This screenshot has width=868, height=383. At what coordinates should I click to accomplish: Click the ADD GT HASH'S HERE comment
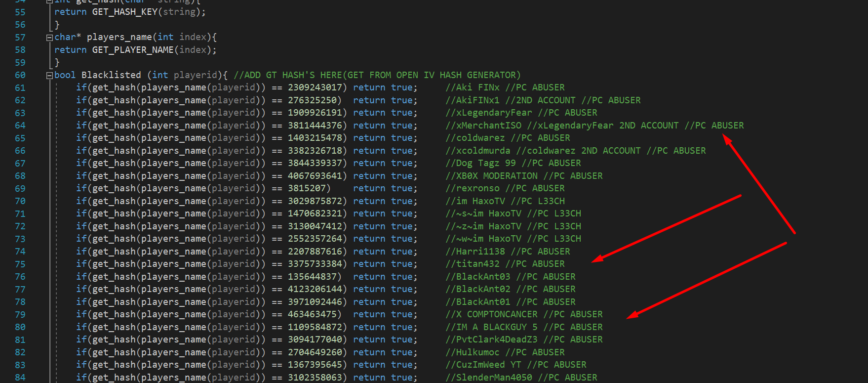[x=377, y=75]
